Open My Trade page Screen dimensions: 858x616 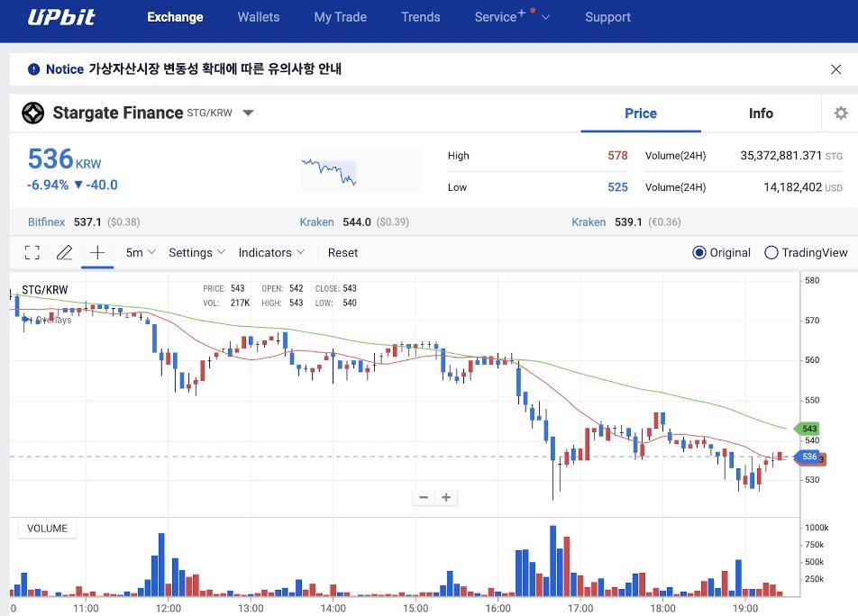(341, 17)
